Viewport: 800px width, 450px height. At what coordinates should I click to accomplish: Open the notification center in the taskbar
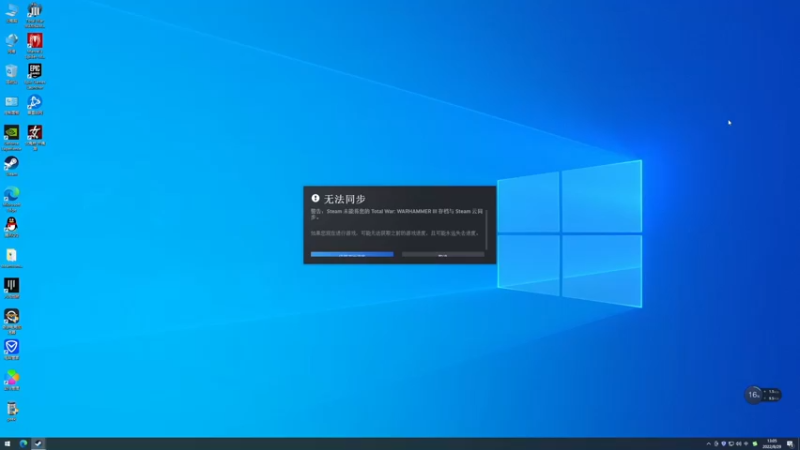point(790,444)
